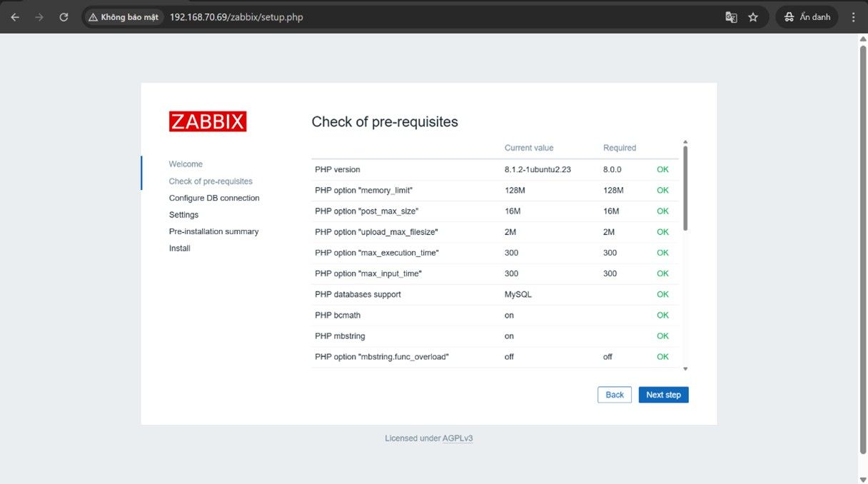Click the URL address bar field
Image resolution: width=868 pixels, height=484 pixels.
coord(428,17)
